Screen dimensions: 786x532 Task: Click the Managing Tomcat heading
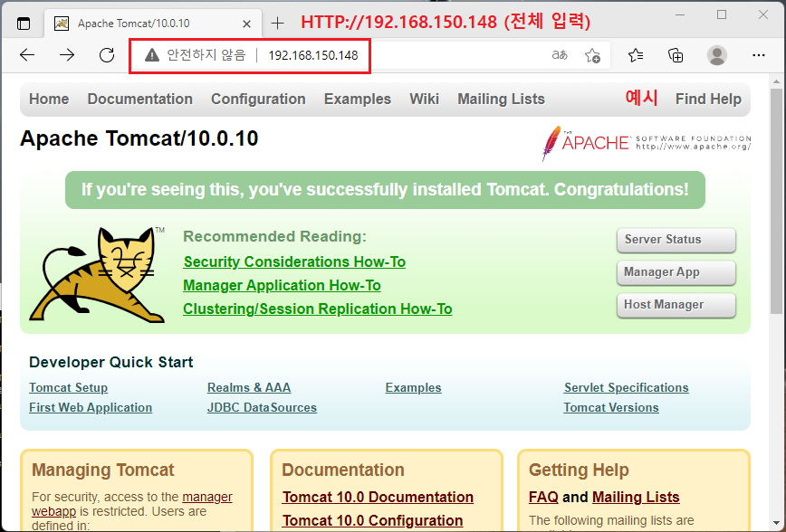(x=102, y=470)
